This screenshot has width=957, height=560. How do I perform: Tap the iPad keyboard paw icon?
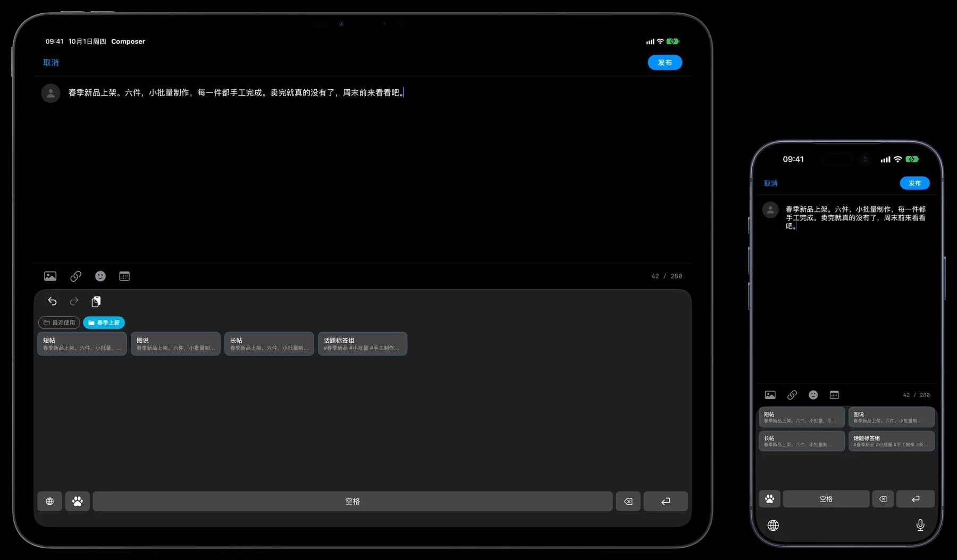coord(77,502)
